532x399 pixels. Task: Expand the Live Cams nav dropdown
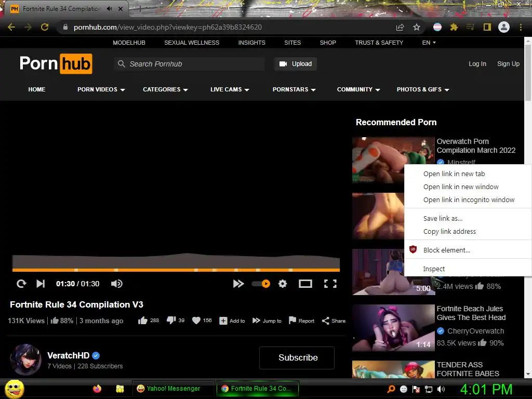(x=230, y=89)
